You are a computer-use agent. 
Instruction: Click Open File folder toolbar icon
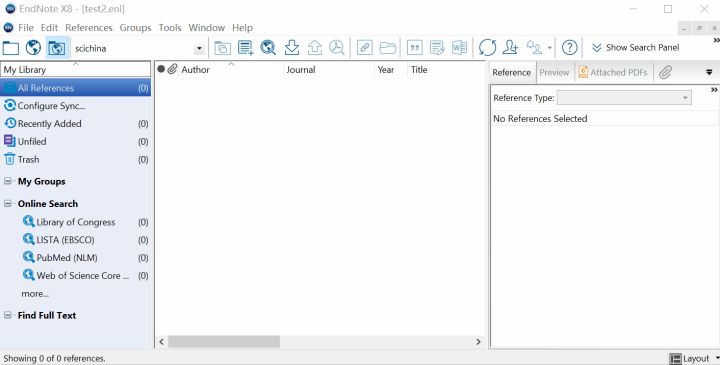click(388, 48)
